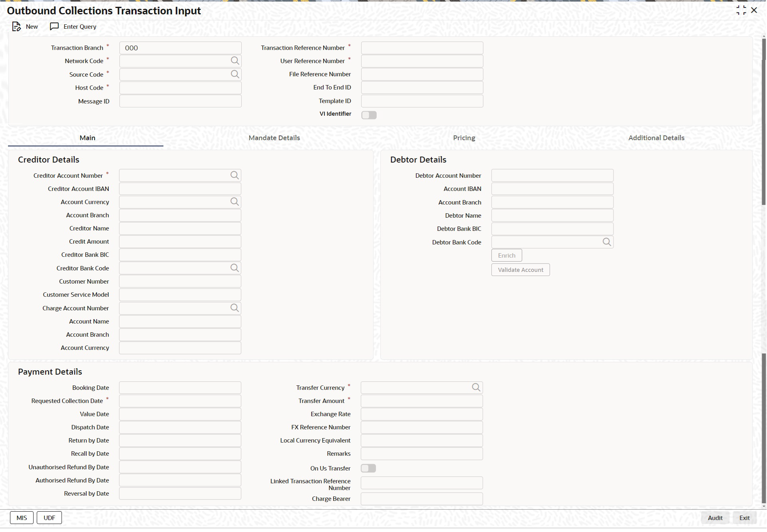Switch to Mandate Details tab

coord(274,138)
